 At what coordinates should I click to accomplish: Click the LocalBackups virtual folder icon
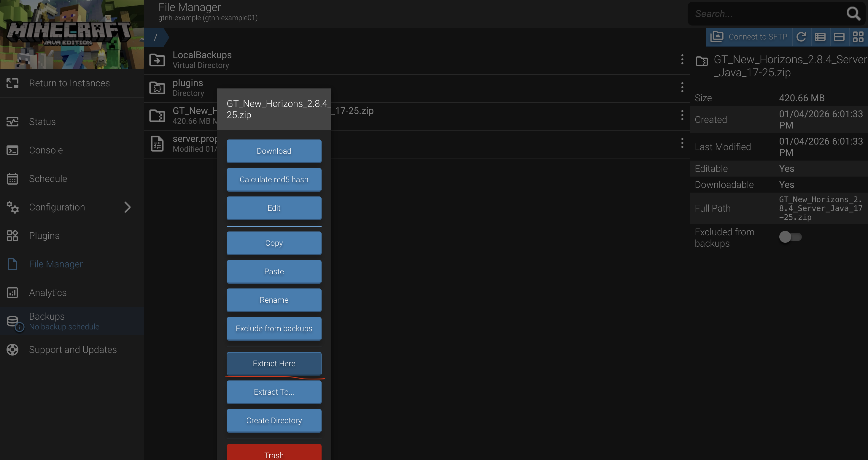coord(157,60)
